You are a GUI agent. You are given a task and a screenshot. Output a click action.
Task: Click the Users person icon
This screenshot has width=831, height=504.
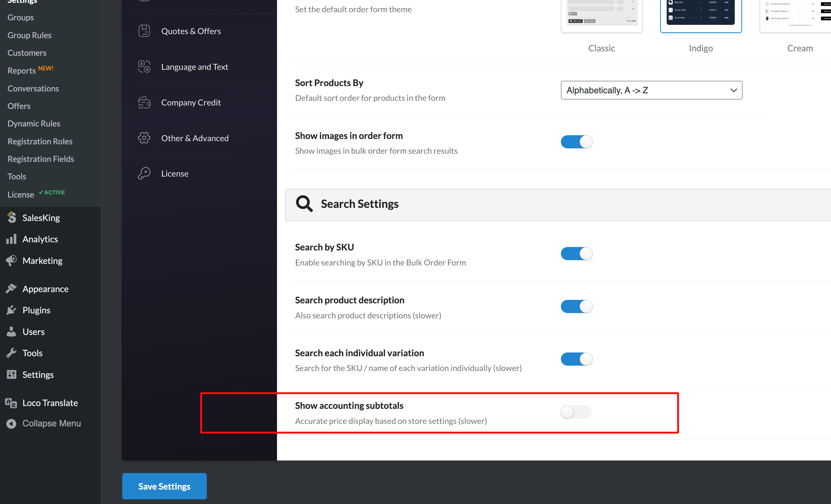click(x=12, y=332)
